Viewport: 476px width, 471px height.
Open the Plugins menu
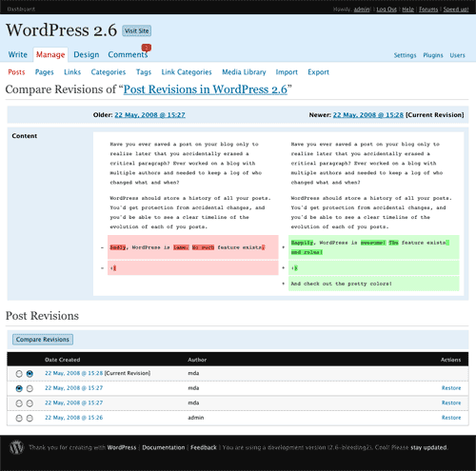[433, 55]
